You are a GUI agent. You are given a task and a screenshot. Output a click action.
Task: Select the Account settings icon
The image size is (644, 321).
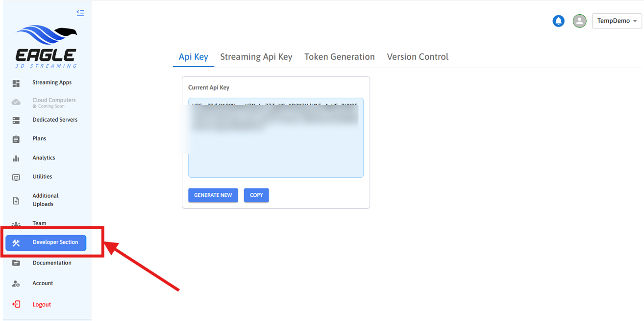pyautogui.click(x=16, y=284)
